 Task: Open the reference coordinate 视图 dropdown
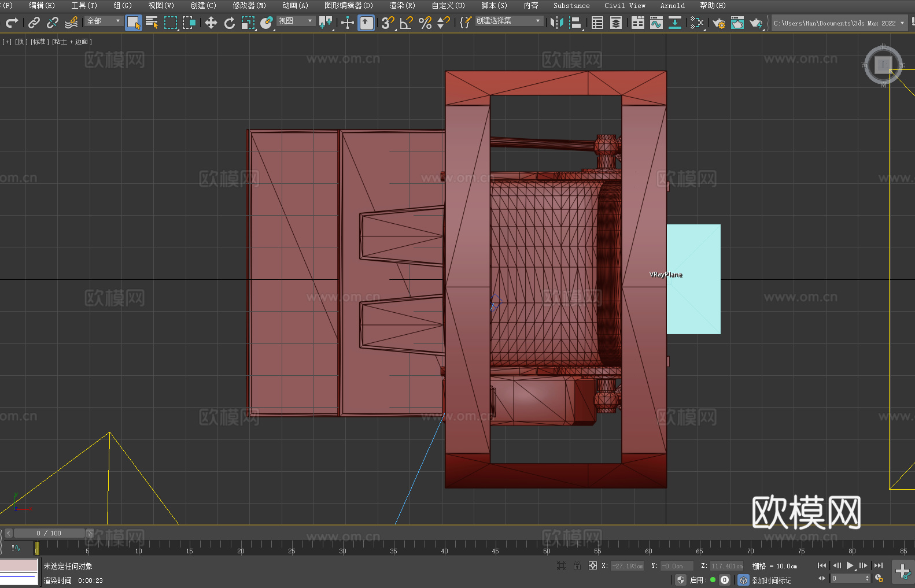296,21
